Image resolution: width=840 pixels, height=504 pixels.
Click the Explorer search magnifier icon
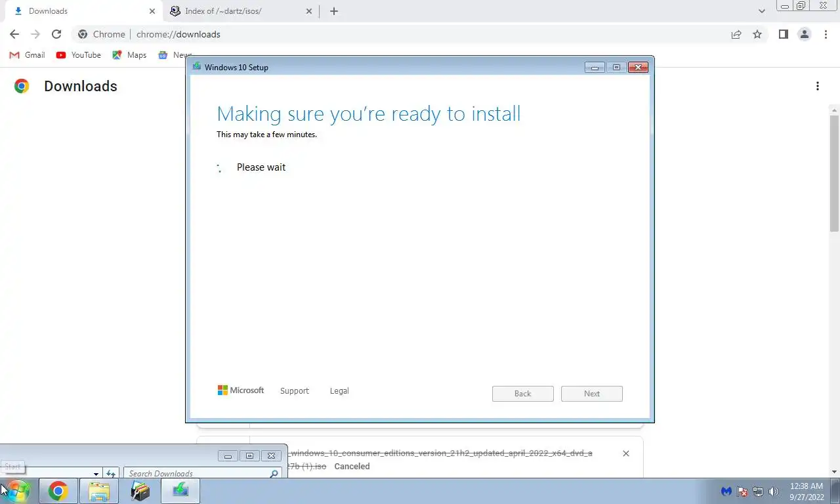point(274,473)
